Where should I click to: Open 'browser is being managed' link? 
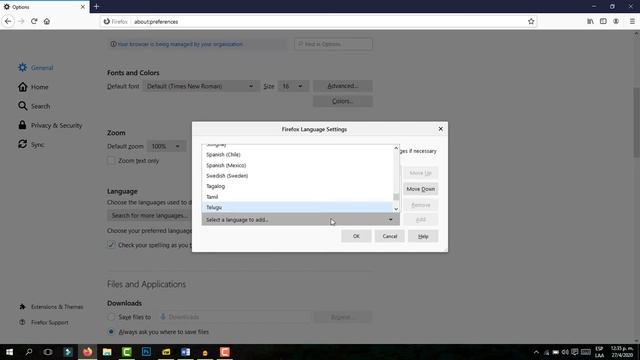[x=180, y=44]
